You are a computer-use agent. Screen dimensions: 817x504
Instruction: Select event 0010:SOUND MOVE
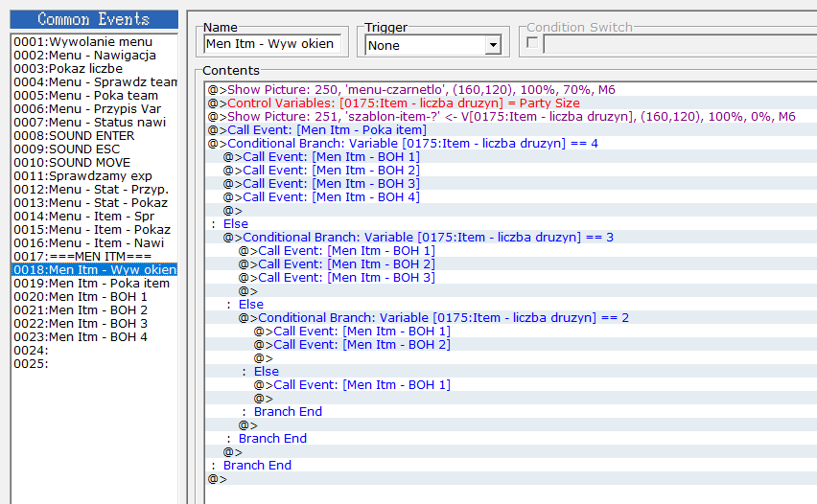point(94,163)
